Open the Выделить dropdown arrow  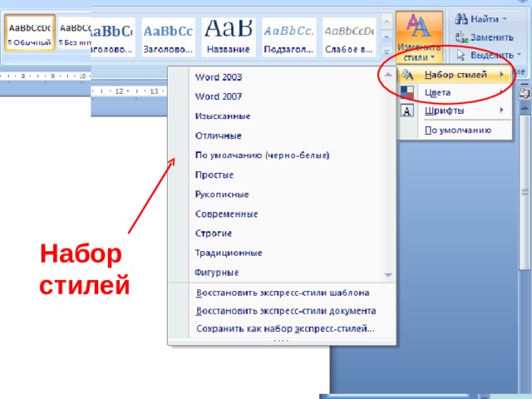pos(519,55)
